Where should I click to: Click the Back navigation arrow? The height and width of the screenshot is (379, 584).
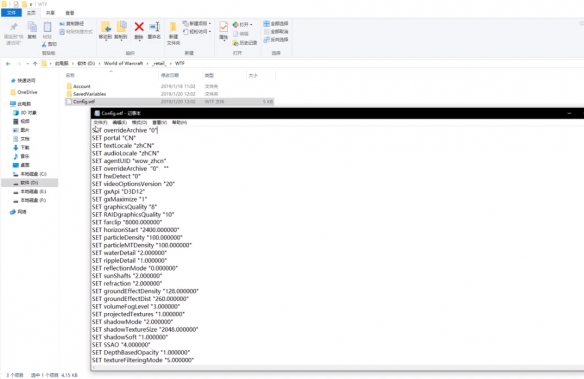click(x=8, y=64)
